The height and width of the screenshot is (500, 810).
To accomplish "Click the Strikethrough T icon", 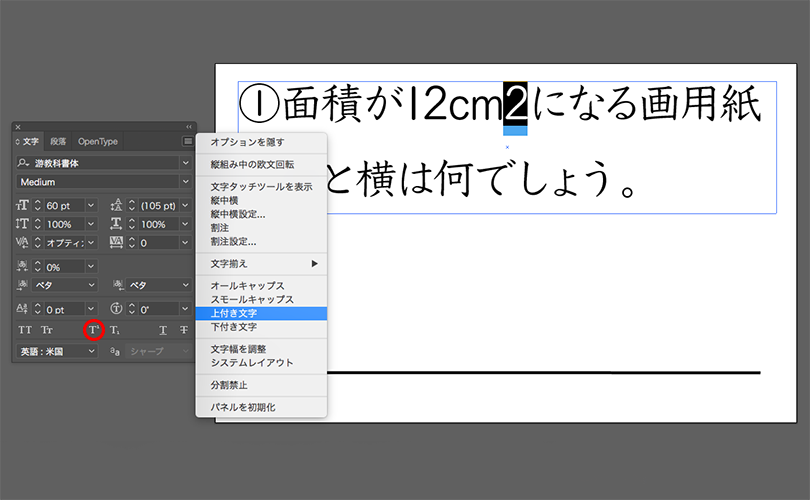I will coord(184,330).
